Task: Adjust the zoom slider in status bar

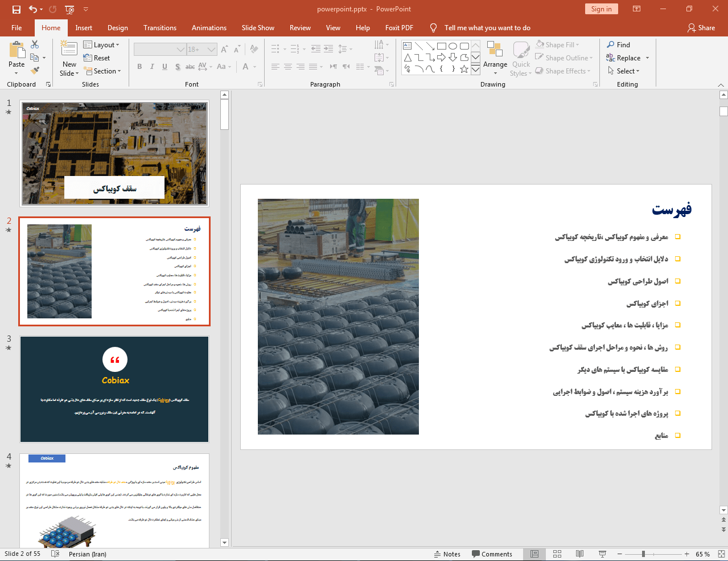Action: [643, 554]
